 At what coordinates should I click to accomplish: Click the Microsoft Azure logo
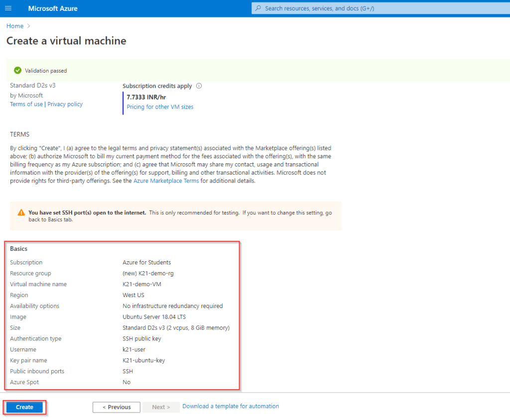point(53,8)
